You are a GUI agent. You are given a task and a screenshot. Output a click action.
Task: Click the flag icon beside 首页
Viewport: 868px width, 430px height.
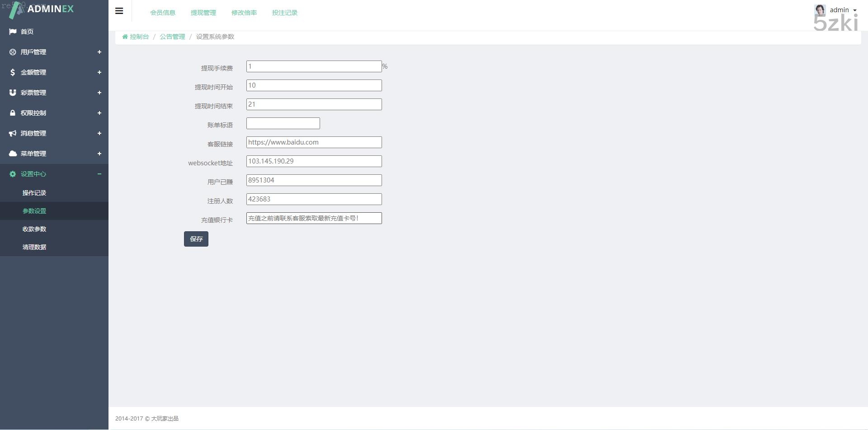click(x=13, y=32)
